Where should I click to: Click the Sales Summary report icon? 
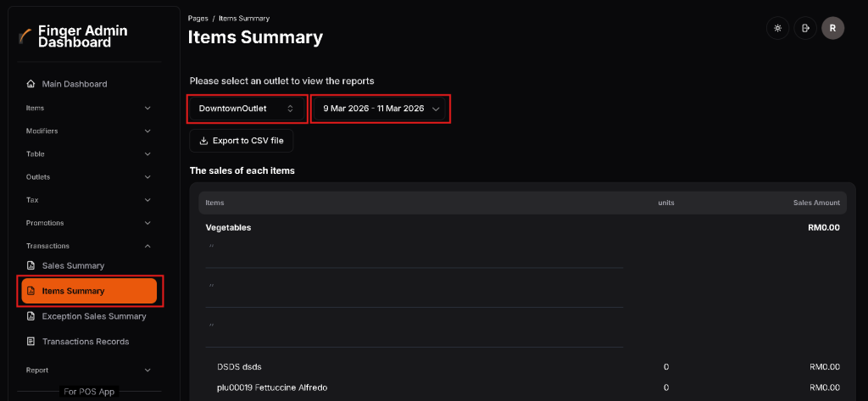31,265
